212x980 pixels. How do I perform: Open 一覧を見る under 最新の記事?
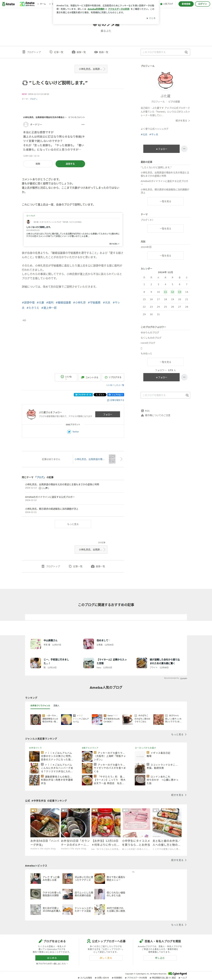tap(165, 201)
